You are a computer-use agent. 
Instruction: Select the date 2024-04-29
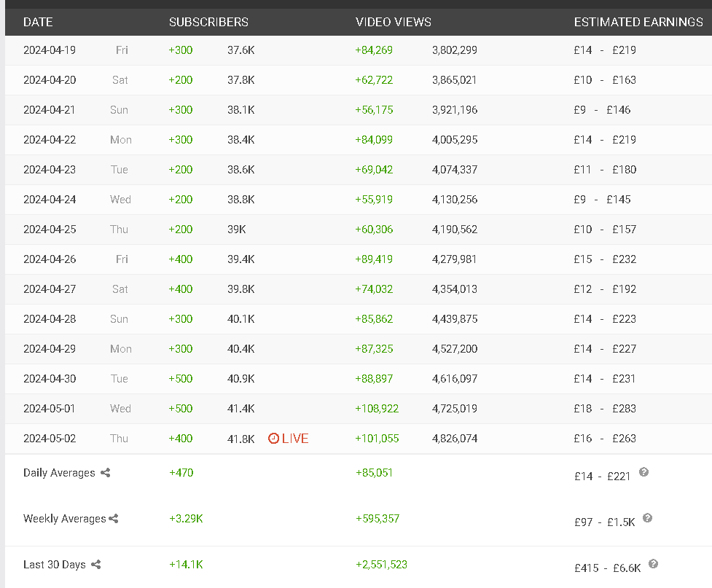[x=50, y=349]
